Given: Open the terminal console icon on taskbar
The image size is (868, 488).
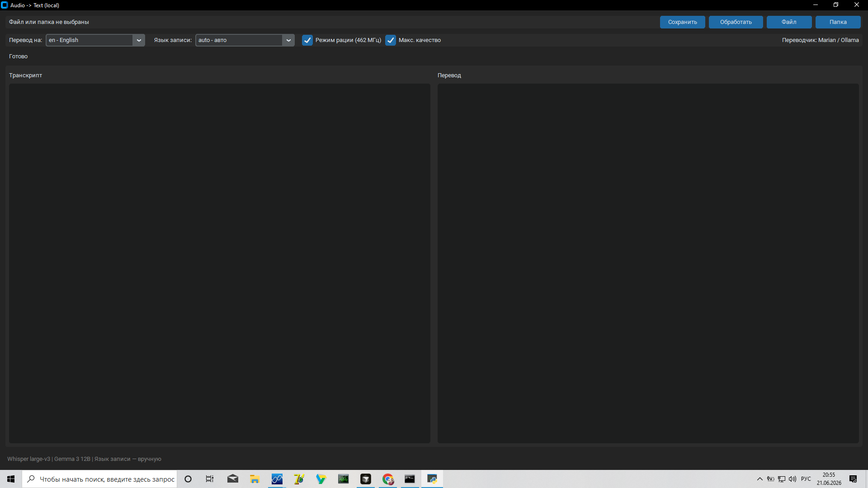Looking at the screenshot, I should click(410, 479).
